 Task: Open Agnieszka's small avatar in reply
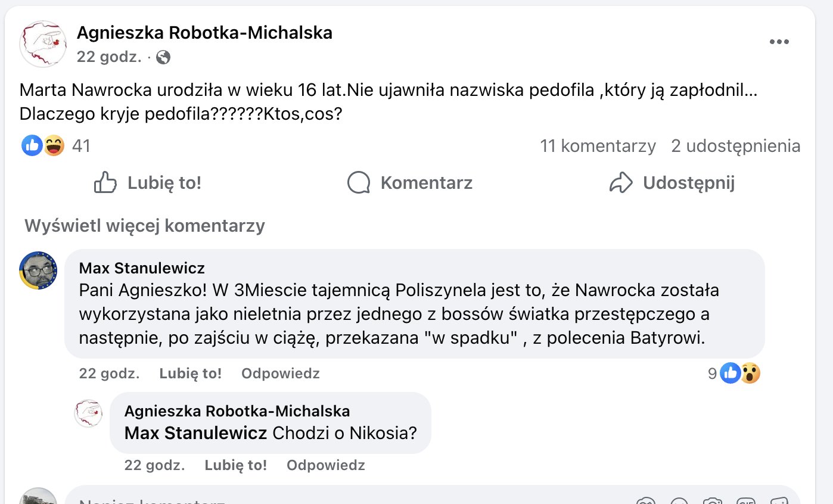coord(88,413)
